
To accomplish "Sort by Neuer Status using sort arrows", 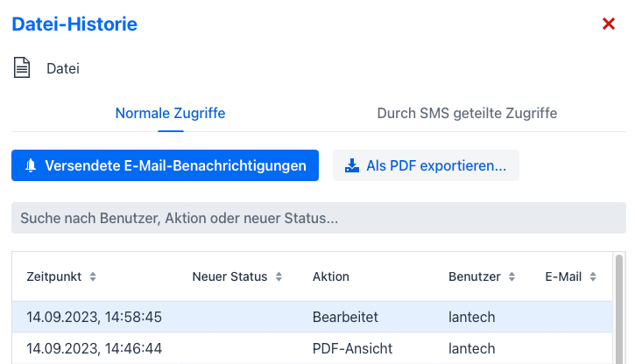I will tap(279, 276).
